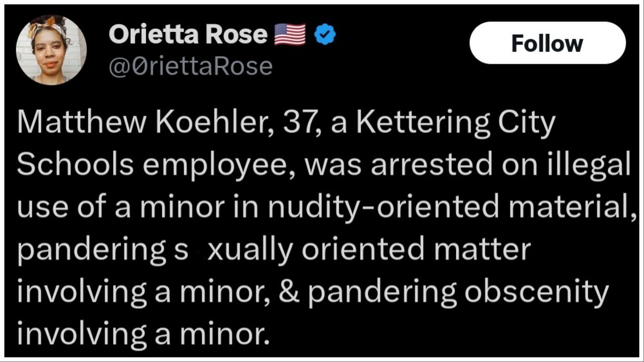Click the @0riettaRose handle
The image size is (644, 362).
[x=191, y=66]
